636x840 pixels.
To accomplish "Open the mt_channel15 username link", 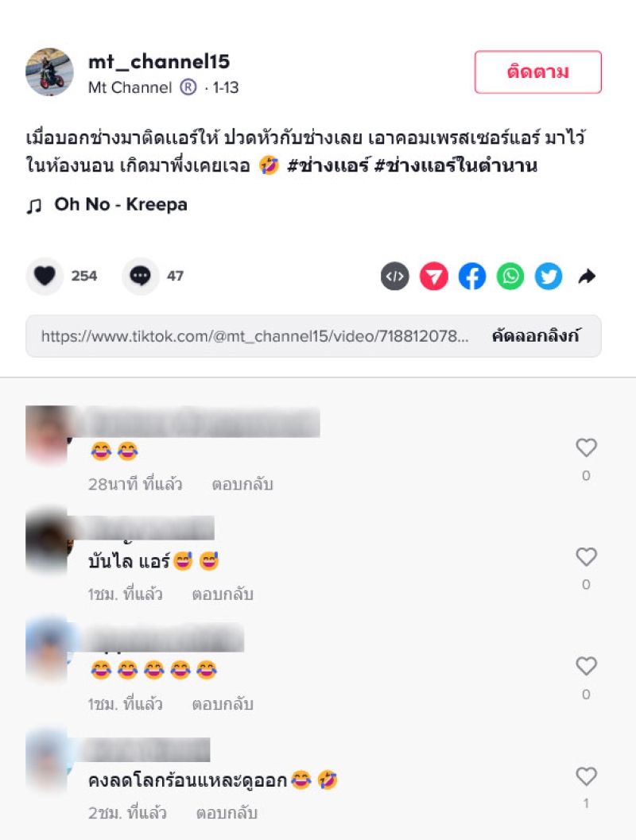I will coord(159,62).
